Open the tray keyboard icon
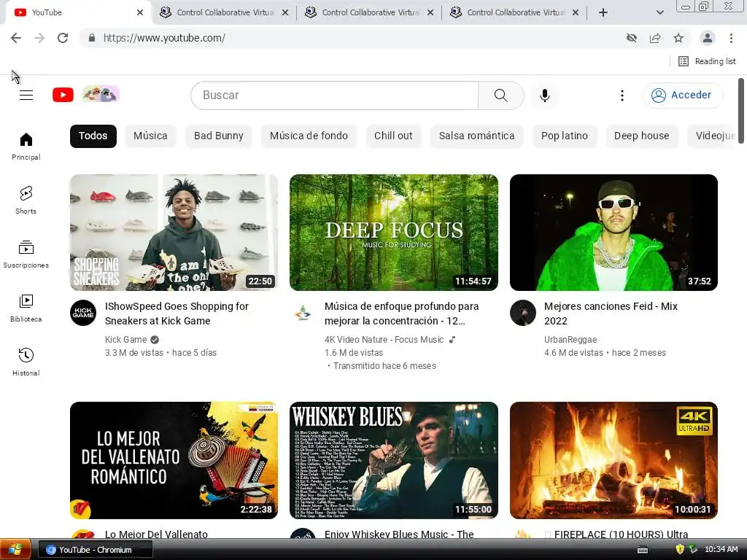Screen dimensions: 747x560 tap(643, 550)
